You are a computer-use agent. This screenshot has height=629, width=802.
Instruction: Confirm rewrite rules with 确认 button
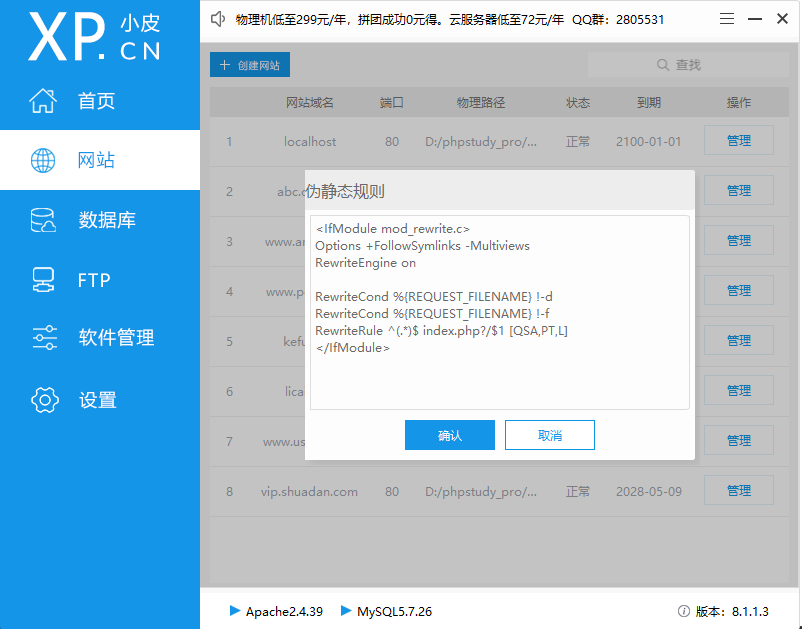coord(450,435)
